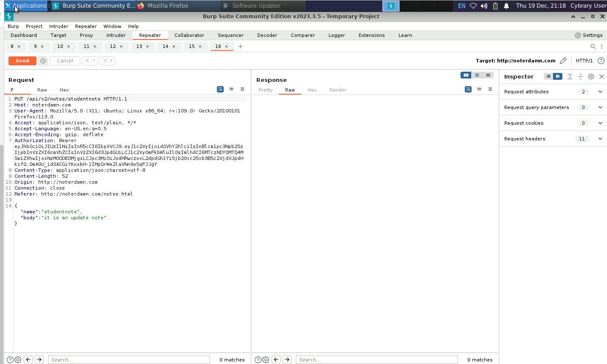This screenshot has height=364, width=607.
Task: Switch to side-by-side request/response layout
Action: pos(466,75)
